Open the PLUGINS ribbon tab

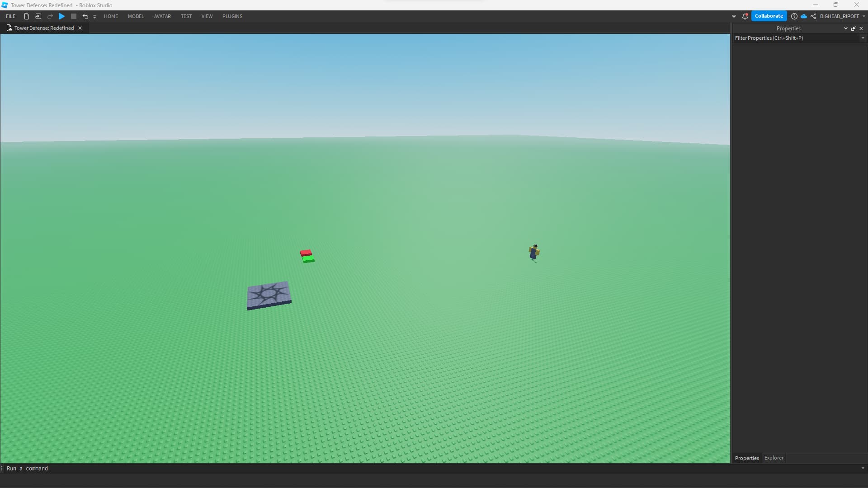(x=232, y=16)
